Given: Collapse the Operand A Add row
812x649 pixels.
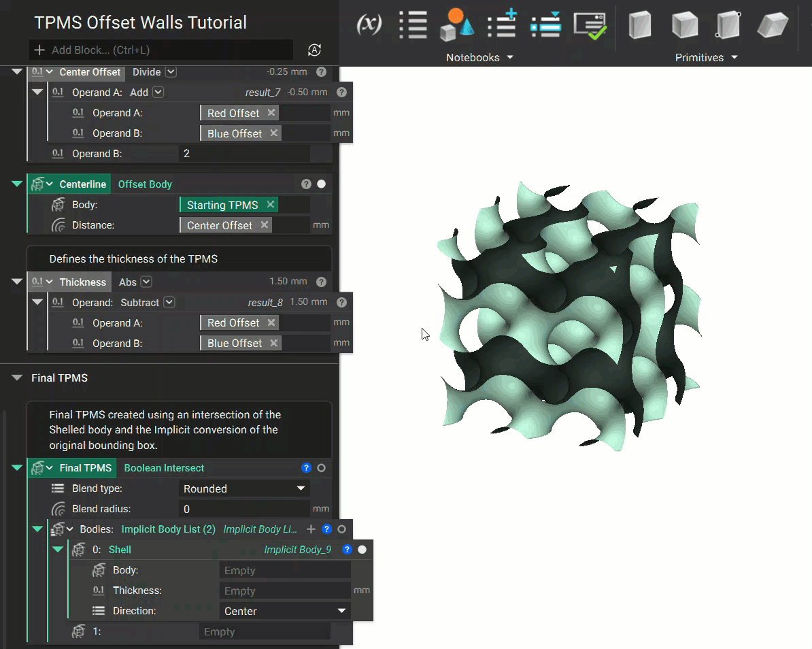Looking at the screenshot, I should point(37,93).
